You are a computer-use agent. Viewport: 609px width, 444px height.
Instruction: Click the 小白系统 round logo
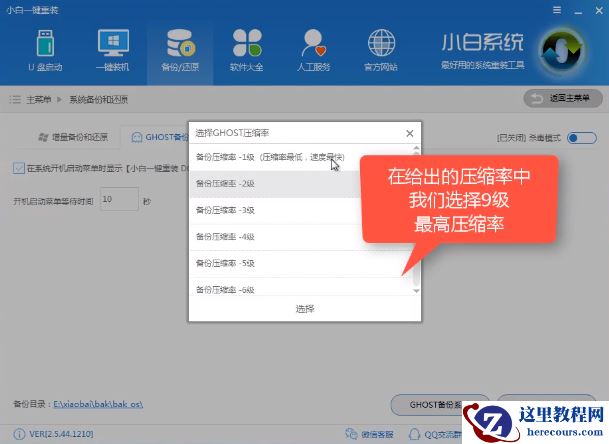pos(562,52)
